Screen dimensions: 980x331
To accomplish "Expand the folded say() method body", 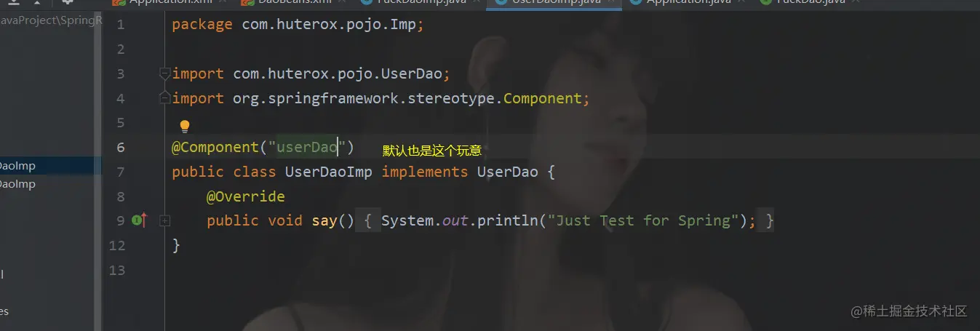I will [165, 220].
